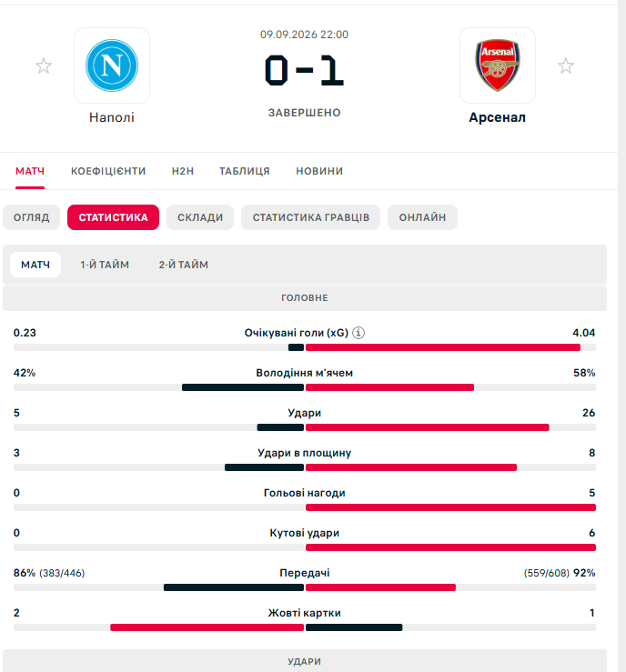The height and width of the screenshot is (672, 626).
Task: Toggle favorite star for Наполі
Action: click(x=44, y=65)
